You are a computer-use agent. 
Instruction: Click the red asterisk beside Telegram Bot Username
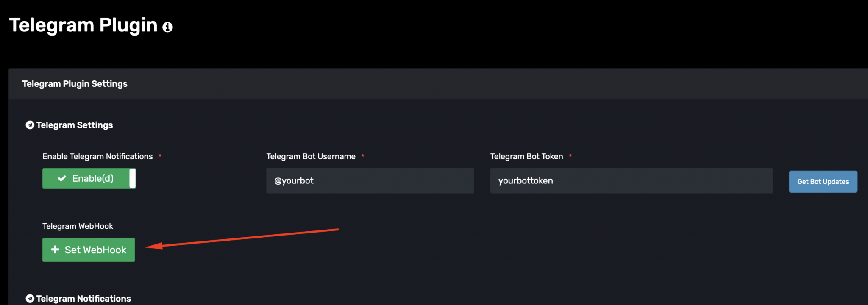point(363,156)
